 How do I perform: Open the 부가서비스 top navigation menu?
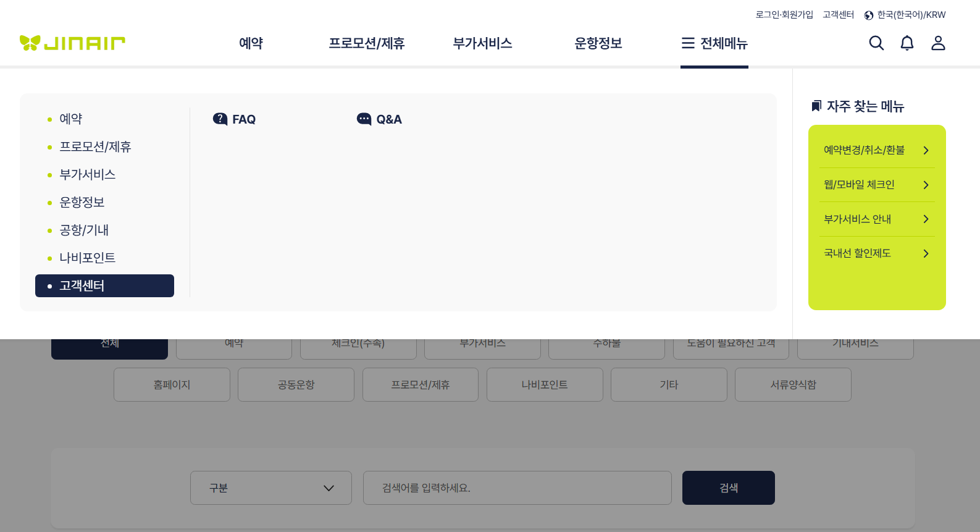coord(482,43)
